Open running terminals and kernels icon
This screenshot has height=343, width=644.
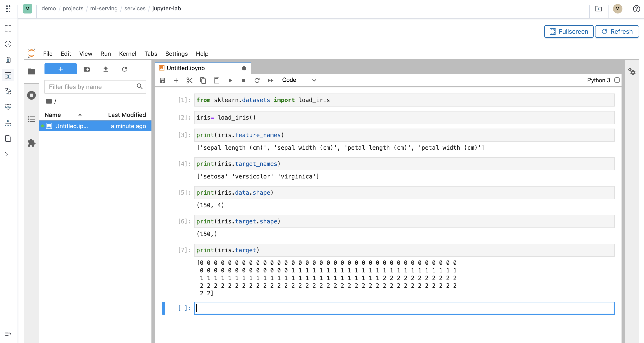(x=31, y=95)
